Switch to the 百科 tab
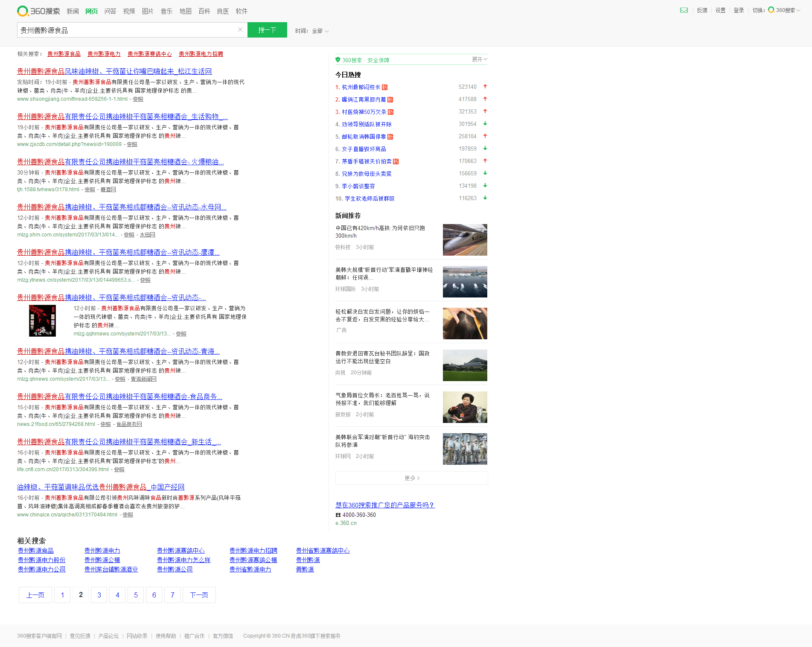Image resolution: width=812 pixels, height=647 pixels. point(204,11)
